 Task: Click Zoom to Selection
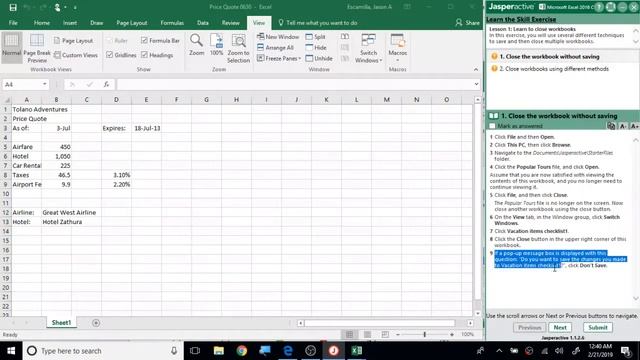[238, 48]
